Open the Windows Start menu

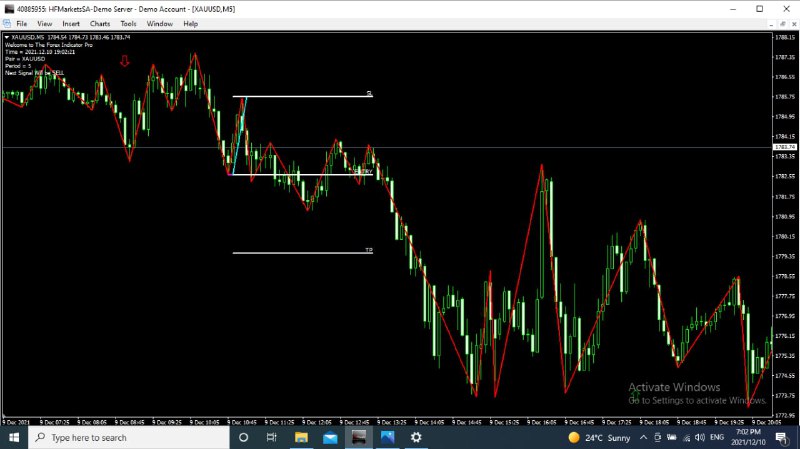click(x=14, y=437)
